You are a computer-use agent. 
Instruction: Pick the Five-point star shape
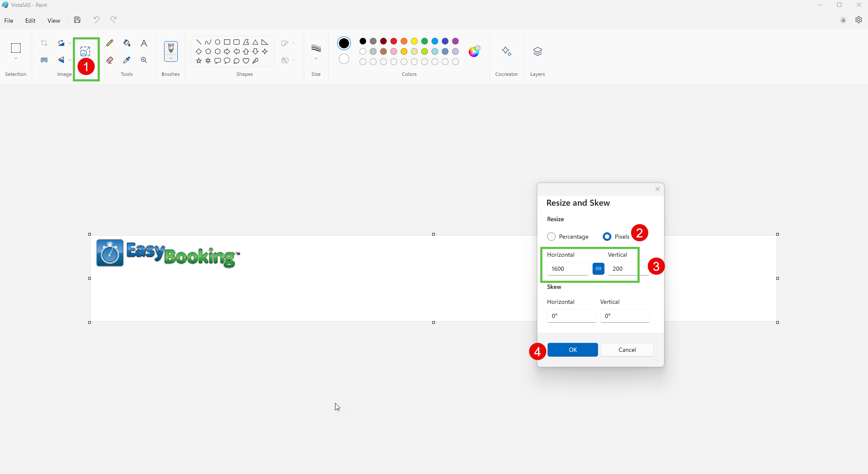pyautogui.click(x=199, y=61)
